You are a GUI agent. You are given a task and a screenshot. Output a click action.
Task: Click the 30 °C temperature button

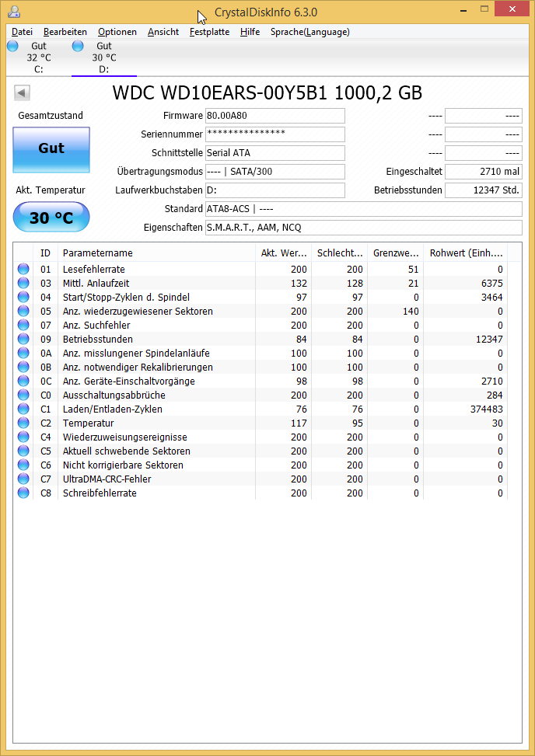pyautogui.click(x=51, y=218)
